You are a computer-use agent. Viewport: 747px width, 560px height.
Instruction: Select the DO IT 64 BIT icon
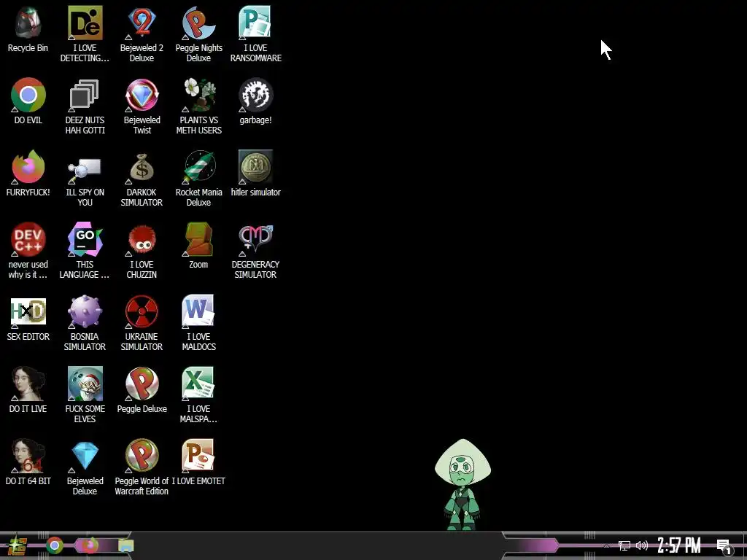pyautogui.click(x=28, y=456)
